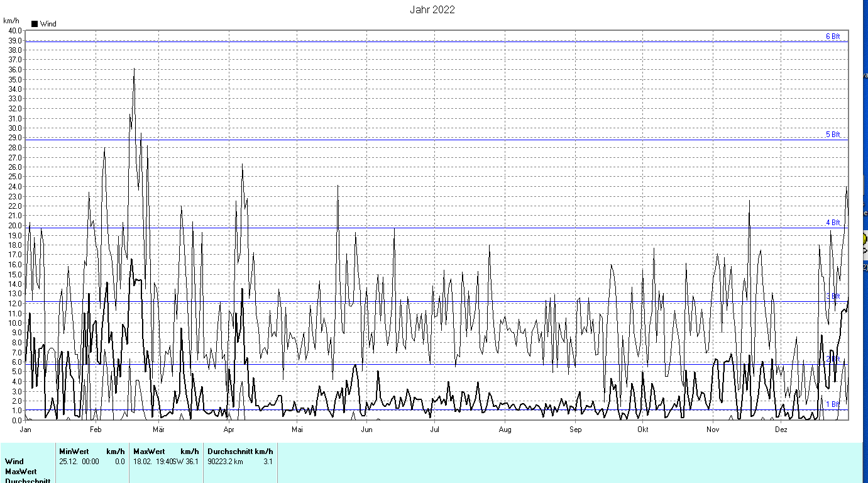Click the km/h unit label above the y-axis
Image resolution: width=868 pixels, height=483 pixels.
pyautogui.click(x=12, y=21)
